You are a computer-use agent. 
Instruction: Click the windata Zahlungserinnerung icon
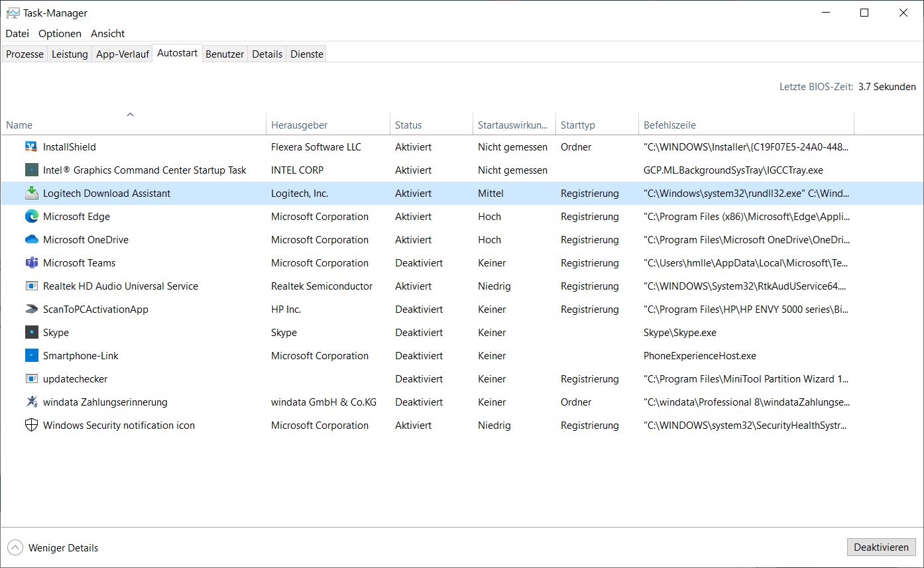[31, 402]
